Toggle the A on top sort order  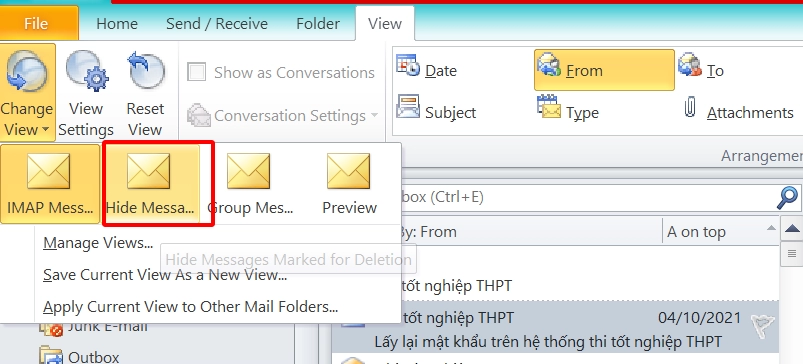pos(721,232)
